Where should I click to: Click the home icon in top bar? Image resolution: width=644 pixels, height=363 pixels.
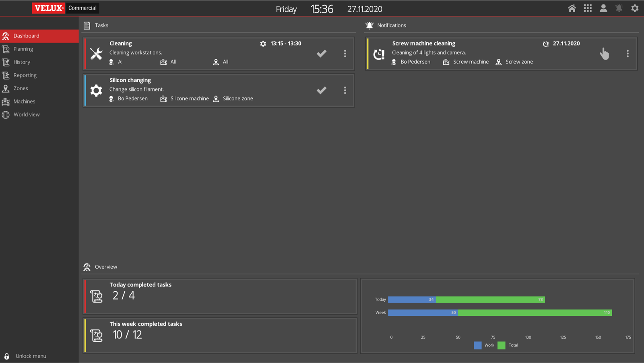pos(572,8)
